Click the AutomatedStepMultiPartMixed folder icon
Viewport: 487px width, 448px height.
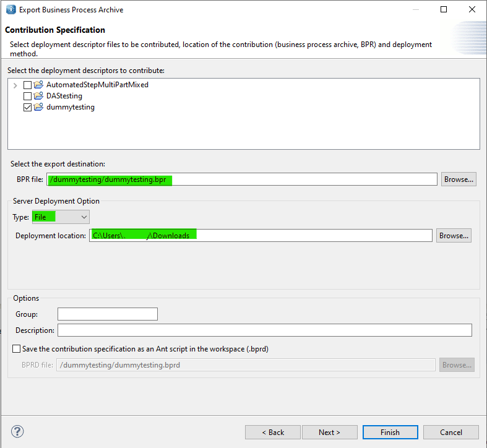tap(38, 85)
